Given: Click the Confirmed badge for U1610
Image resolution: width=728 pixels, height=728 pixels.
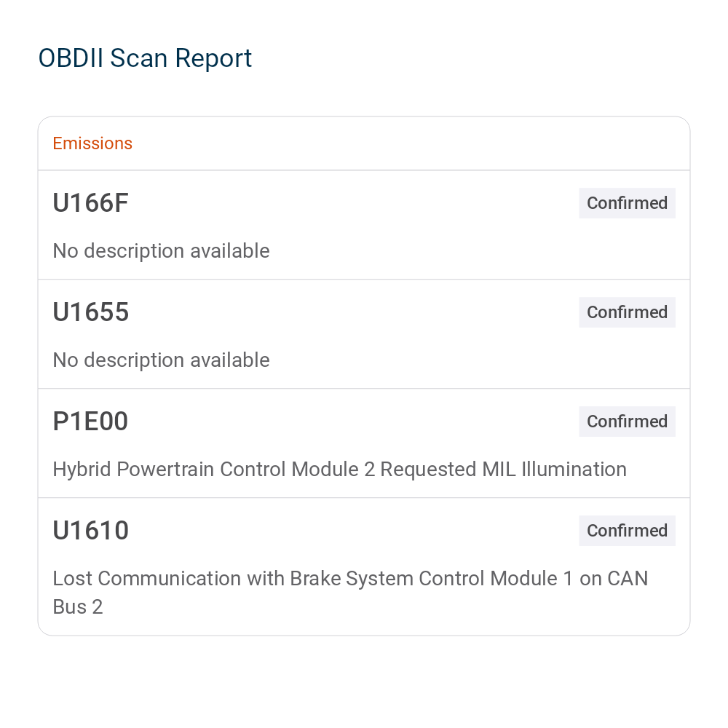Looking at the screenshot, I should [x=627, y=530].
